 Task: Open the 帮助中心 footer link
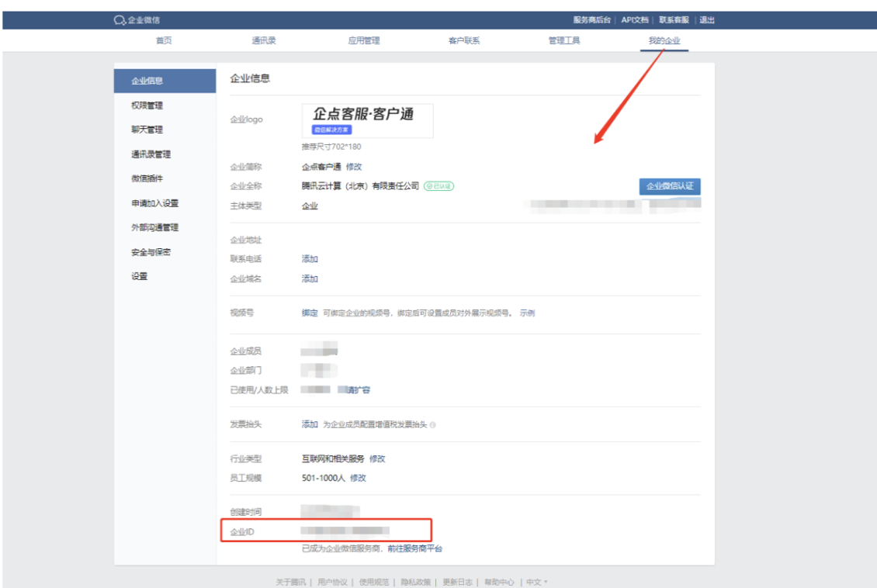point(500,583)
